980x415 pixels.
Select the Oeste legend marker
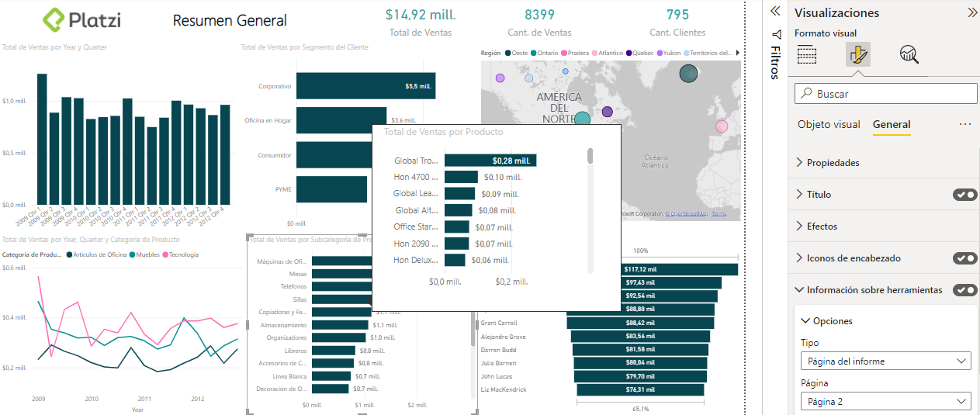[508, 53]
